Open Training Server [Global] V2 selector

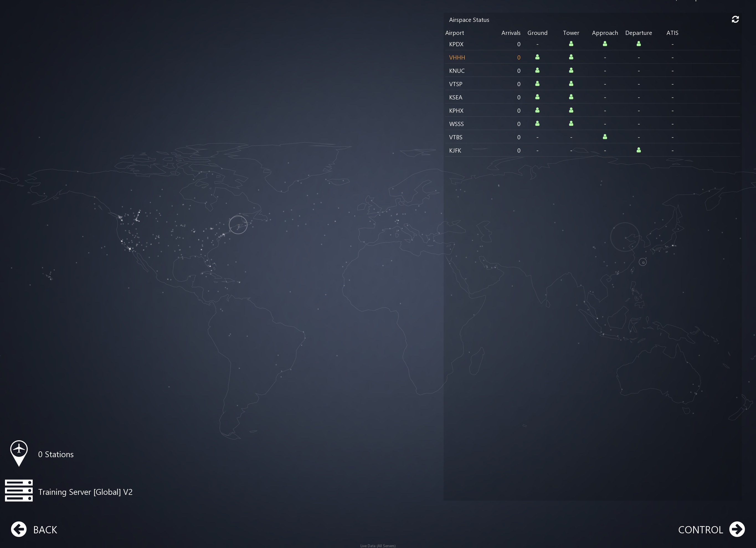[x=85, y=492]
